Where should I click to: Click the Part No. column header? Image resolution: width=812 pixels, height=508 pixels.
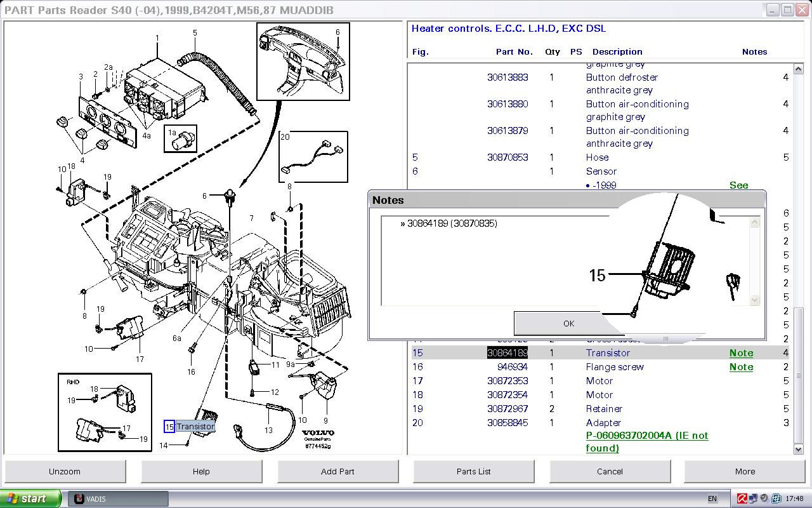coord(514,52)
